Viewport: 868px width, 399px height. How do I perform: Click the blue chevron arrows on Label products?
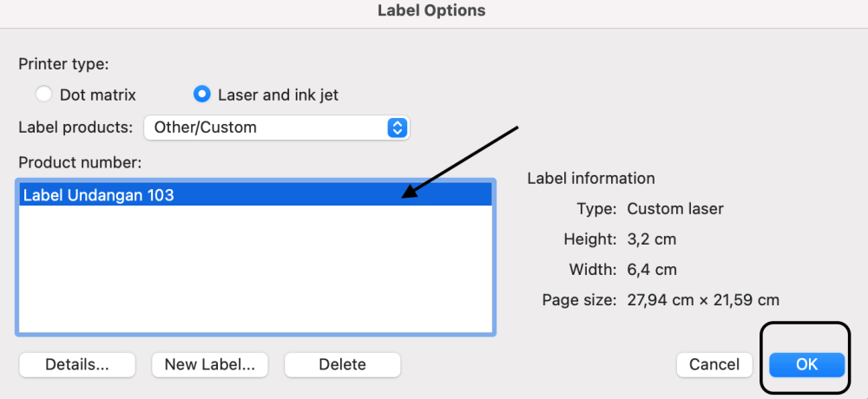tap(397, 128)
